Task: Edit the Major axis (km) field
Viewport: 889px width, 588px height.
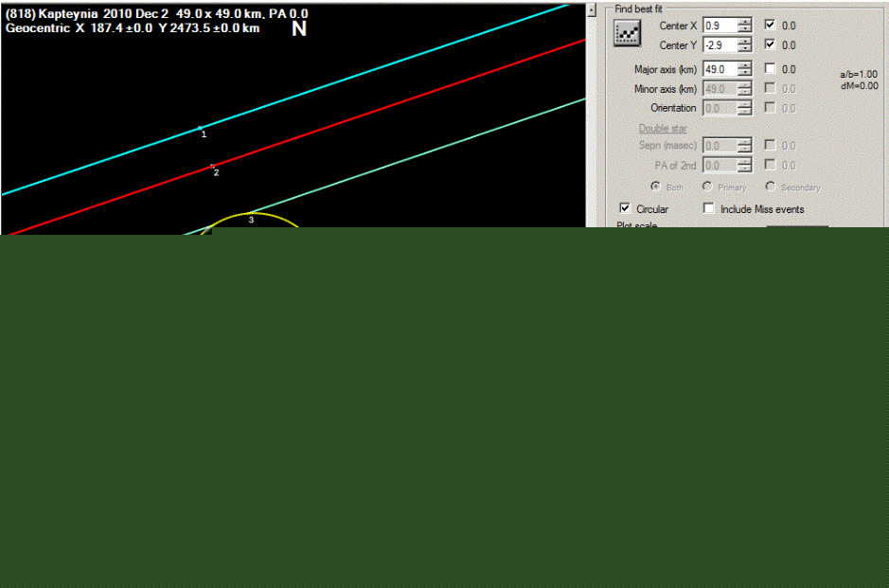Action: tap(720, 69)
